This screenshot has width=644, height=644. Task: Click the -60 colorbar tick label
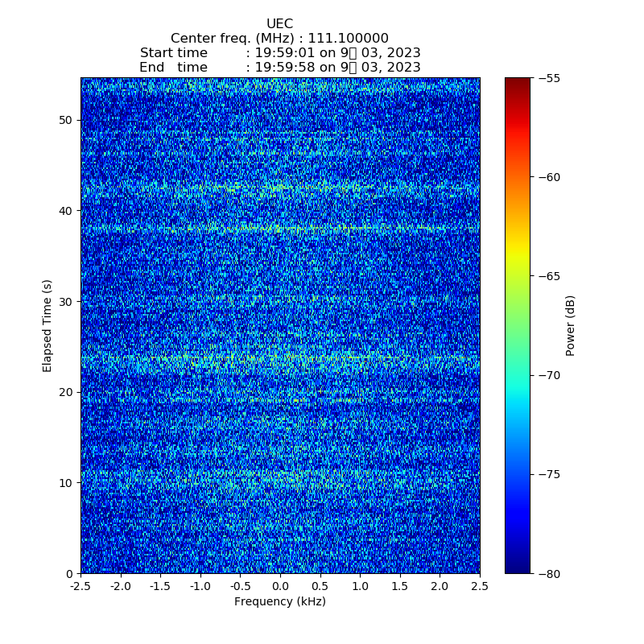[x=550, y=177]
